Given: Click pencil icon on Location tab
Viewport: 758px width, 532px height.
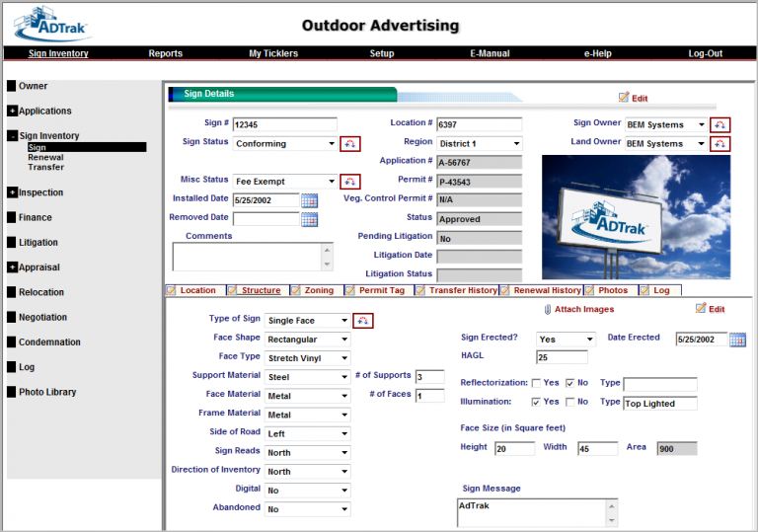Looking at the screenshot, I should 171,290.
